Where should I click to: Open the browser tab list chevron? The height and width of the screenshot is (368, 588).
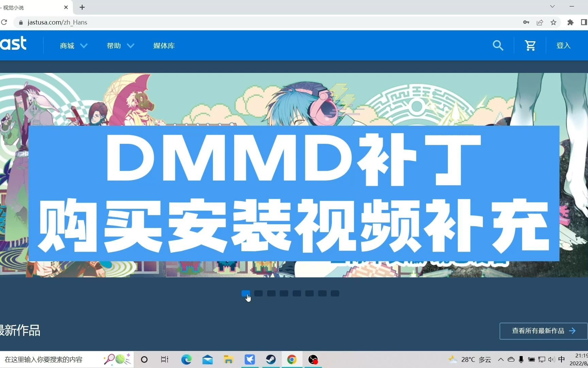552,6
